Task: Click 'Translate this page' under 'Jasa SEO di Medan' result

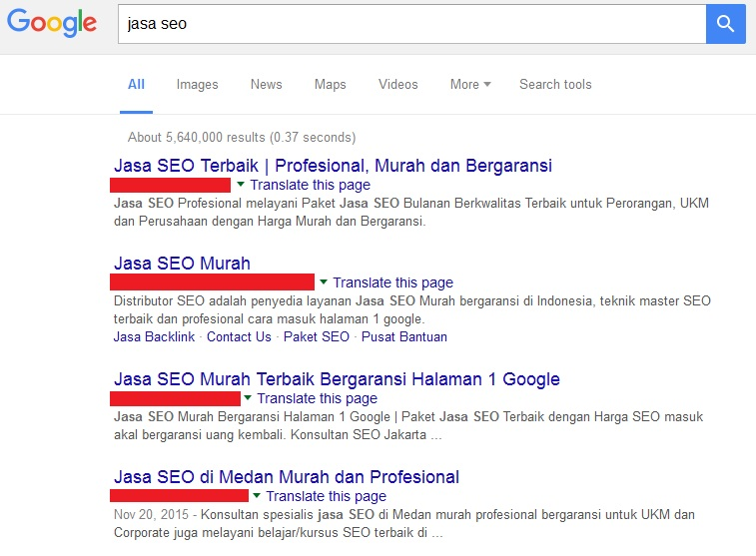Action: click(327, 496)
